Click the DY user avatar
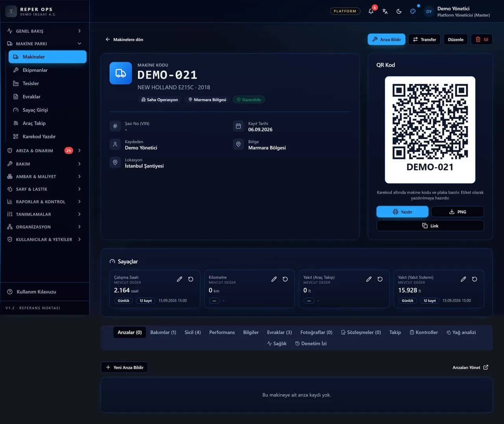Image resolution: width=504 pixels, height=424 pixels. coord(429,11)
